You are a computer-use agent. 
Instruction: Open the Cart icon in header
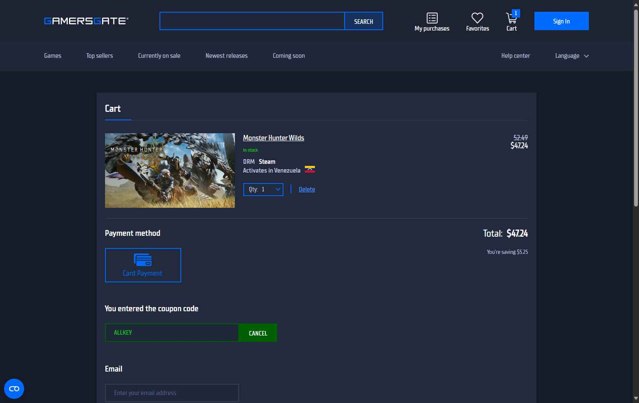(x=511, y=22)
